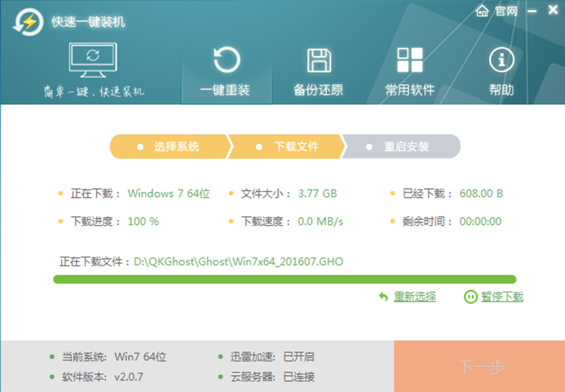Screen dimensions: 565x392
Task: Click the 一键重装 reinstall circular arrow icon
Action: tap(227, 60)
